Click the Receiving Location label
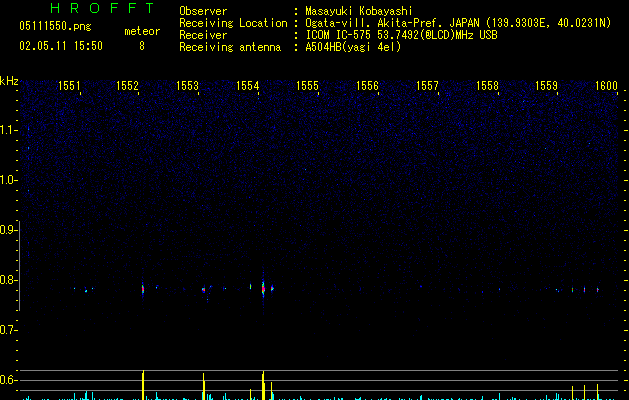The height and width of the screenshot is (400, 629). (233, 23)
